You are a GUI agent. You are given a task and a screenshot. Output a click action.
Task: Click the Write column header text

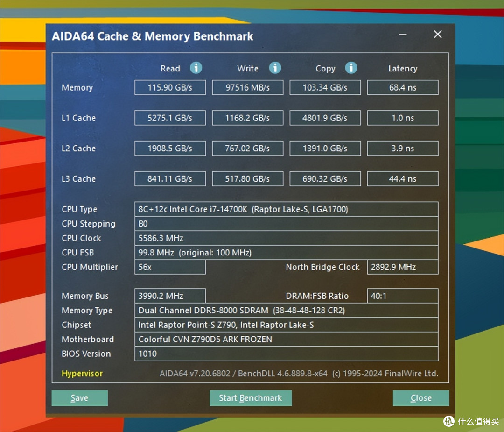(x=248, y=69)
